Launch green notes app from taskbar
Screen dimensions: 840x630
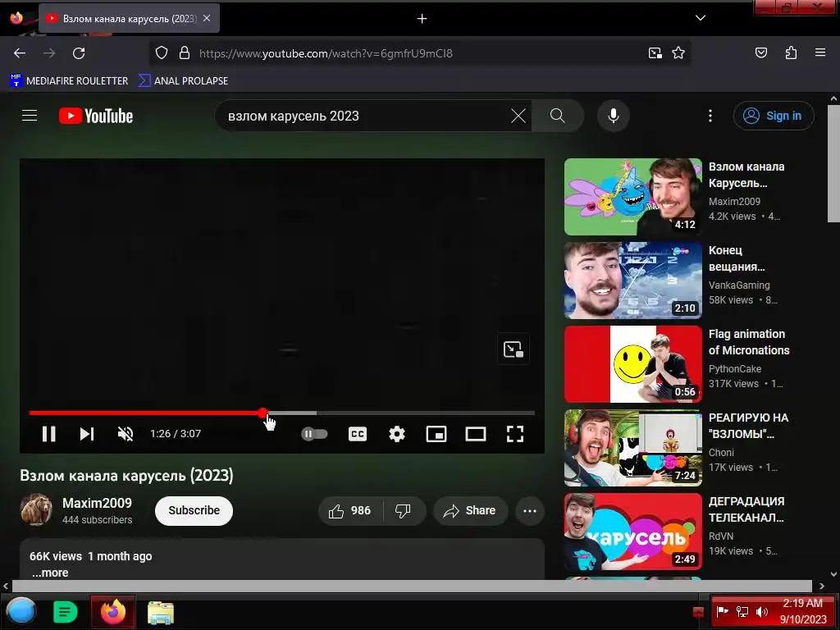[x=66, y=611]
